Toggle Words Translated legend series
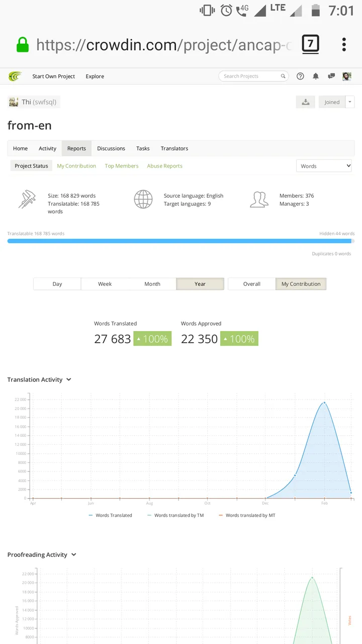362x644 pixels. (110, 515)
